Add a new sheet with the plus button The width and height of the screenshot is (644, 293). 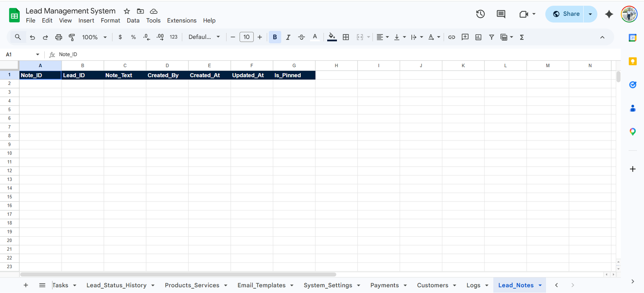point(26,285)
